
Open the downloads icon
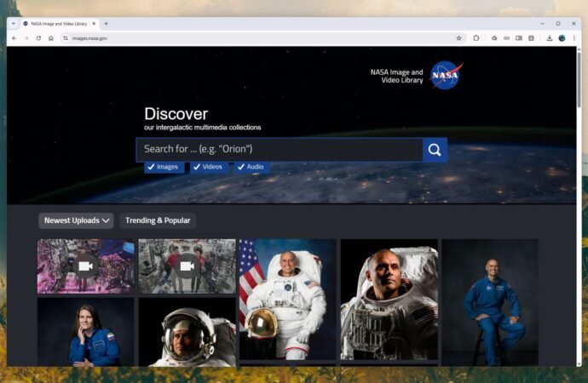pyautogui.click(x=550, y=38)
